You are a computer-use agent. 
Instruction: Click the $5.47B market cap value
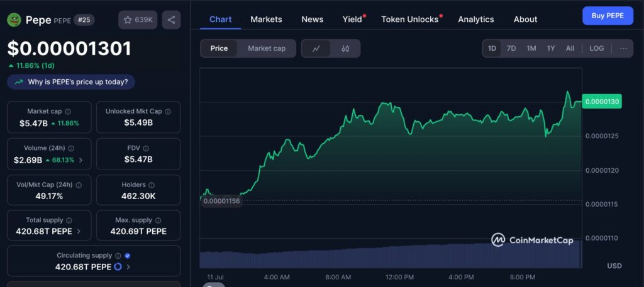(34, 123)
